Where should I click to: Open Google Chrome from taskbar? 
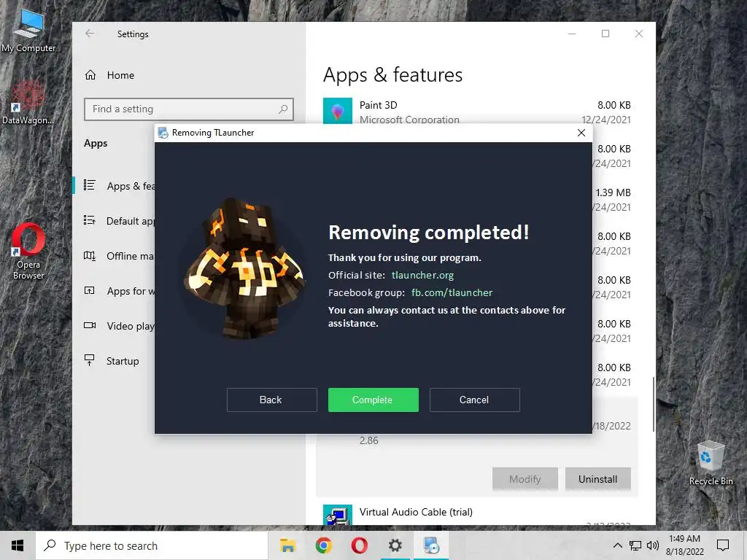click(x=323, y=545)
